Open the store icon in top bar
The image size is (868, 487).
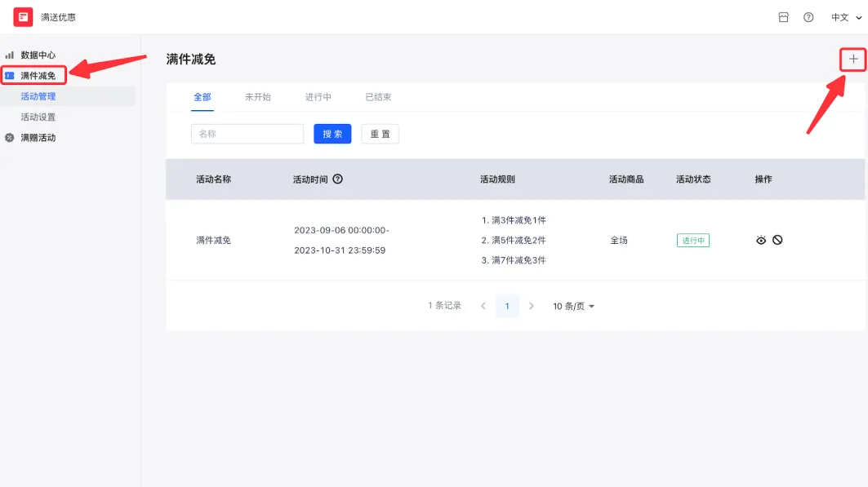tap(783, 17)
